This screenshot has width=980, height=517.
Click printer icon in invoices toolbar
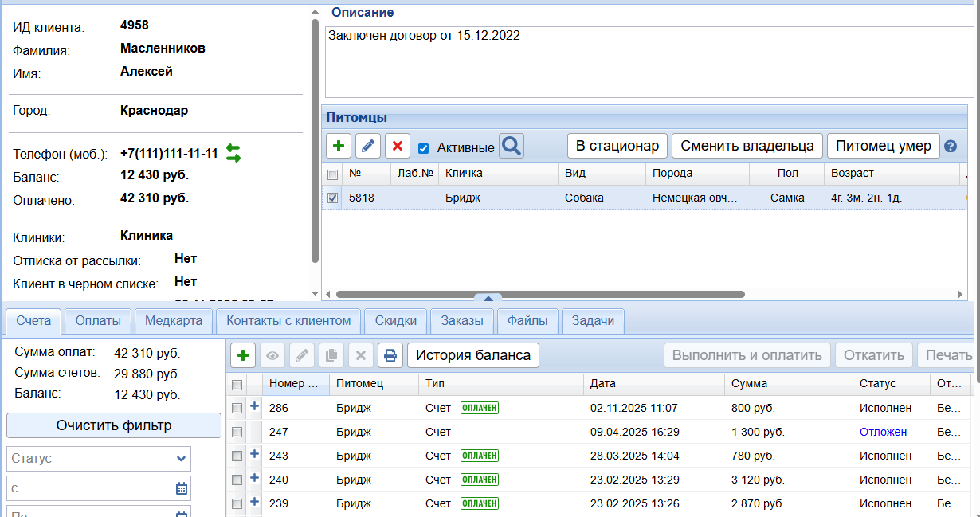[390, 355]
